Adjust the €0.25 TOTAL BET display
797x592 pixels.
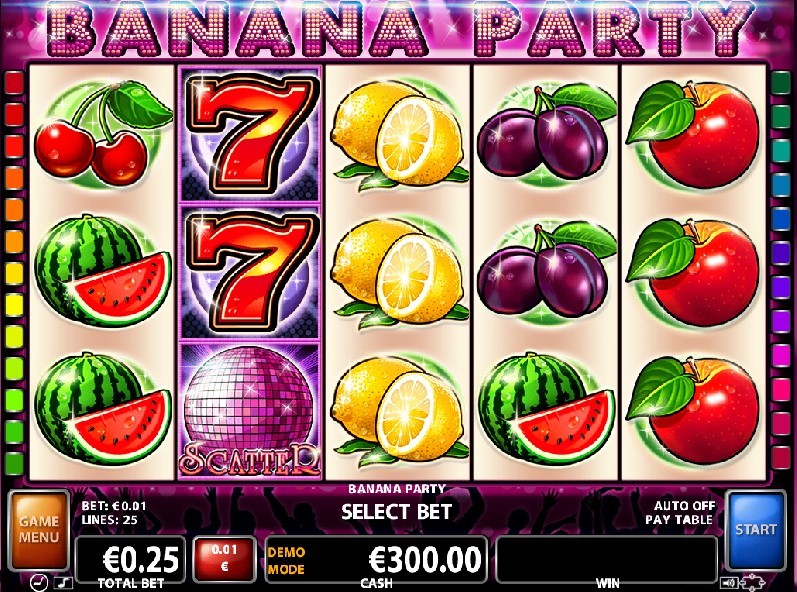130,559
